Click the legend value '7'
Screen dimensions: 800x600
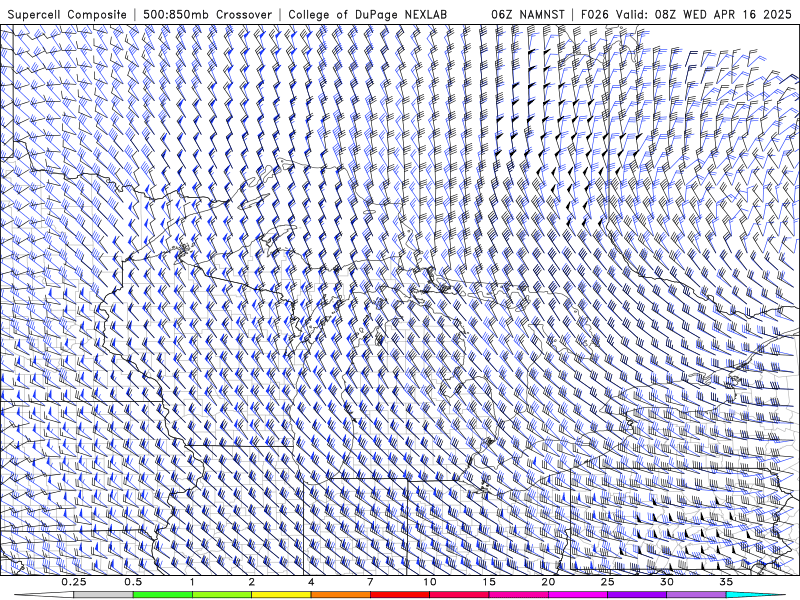click(370, 582)
